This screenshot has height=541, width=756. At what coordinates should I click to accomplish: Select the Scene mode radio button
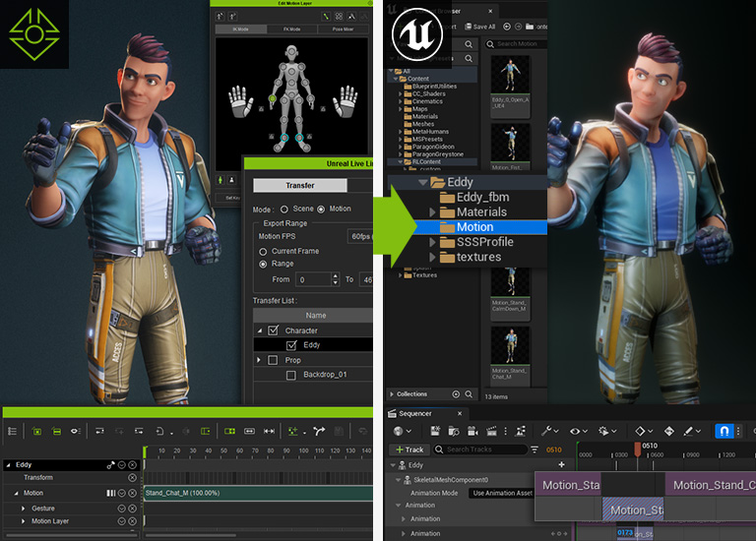click(284, 210)
